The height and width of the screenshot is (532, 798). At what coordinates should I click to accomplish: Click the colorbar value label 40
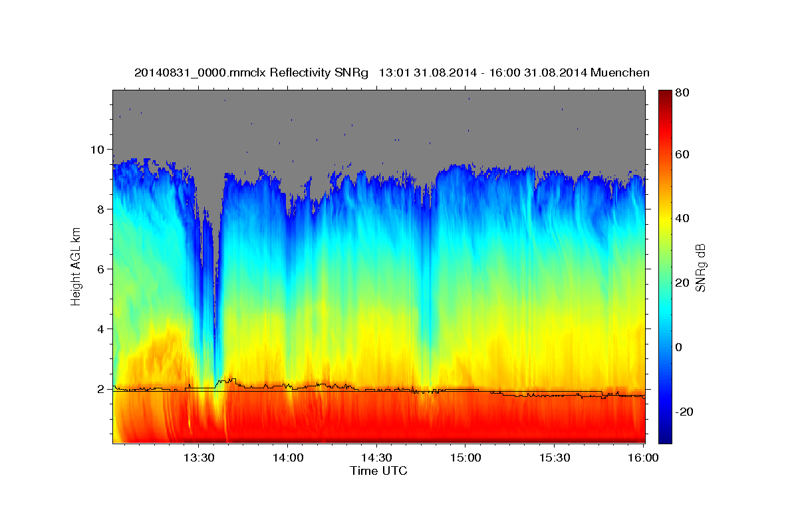(x=683, y=218)
